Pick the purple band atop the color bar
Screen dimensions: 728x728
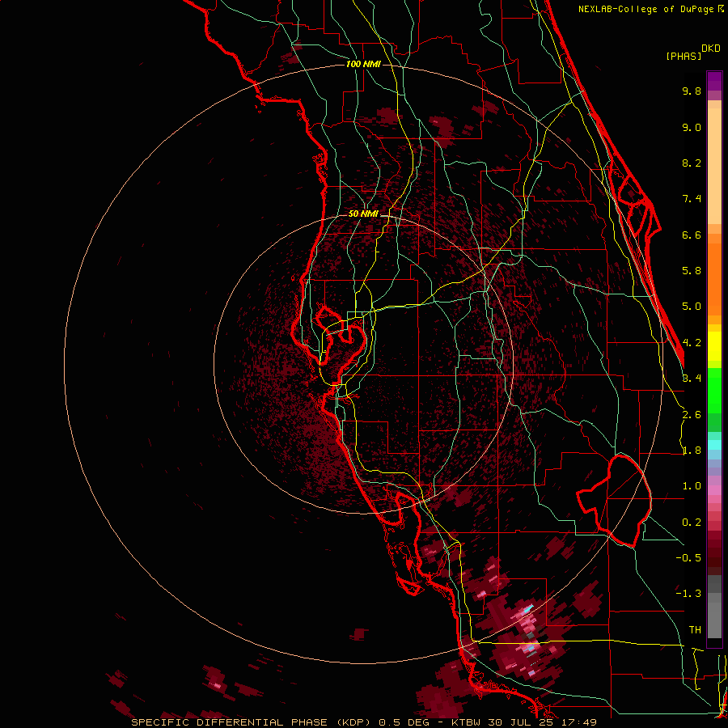[x=714, y=81]
